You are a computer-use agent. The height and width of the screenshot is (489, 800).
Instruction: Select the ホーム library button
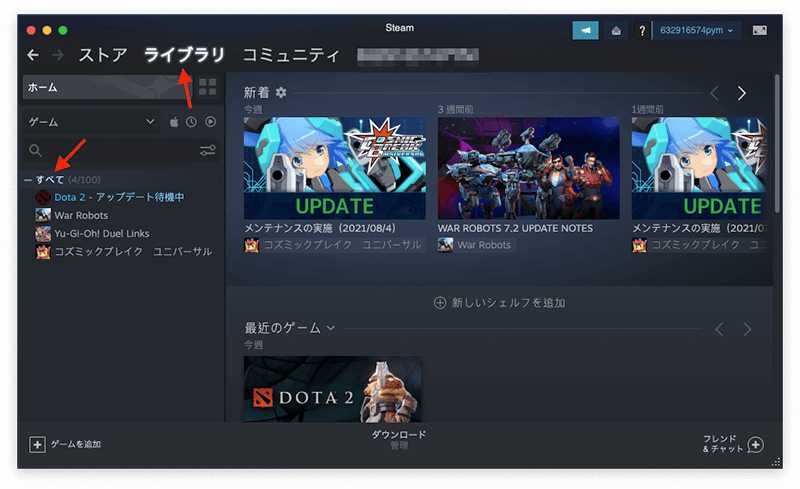[x=105, y=87]
